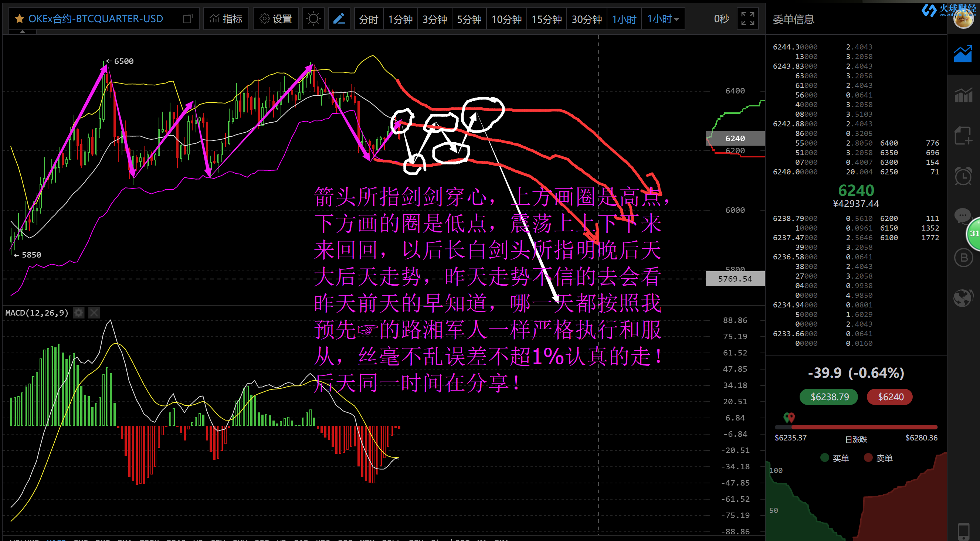The height and width of the screenshot is (541, 980).
Task: Toggle light/dark theme sun icon
Action: (313, 18)
